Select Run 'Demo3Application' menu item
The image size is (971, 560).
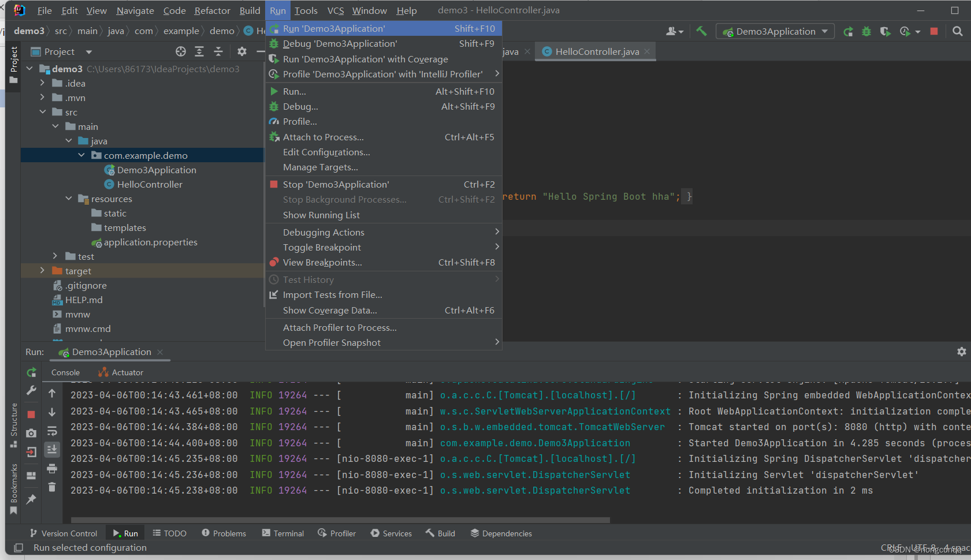click(384, 28)
